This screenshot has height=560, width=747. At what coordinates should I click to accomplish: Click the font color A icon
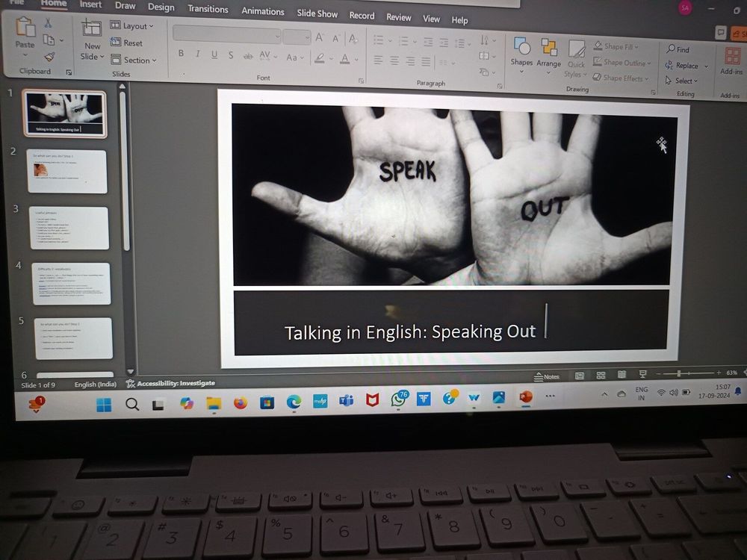[345, 59]
